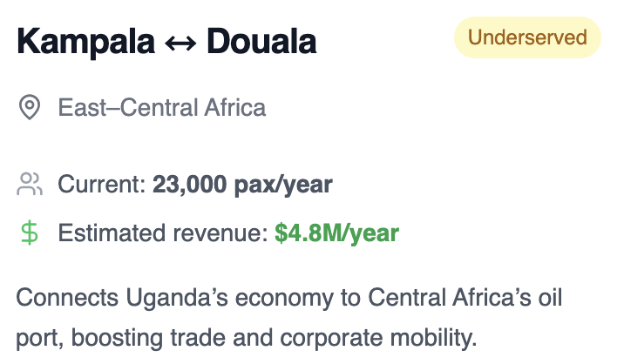Select the East–Central Africa region text
This screenshot has width=624, height=364.
[x=162, y=107]
